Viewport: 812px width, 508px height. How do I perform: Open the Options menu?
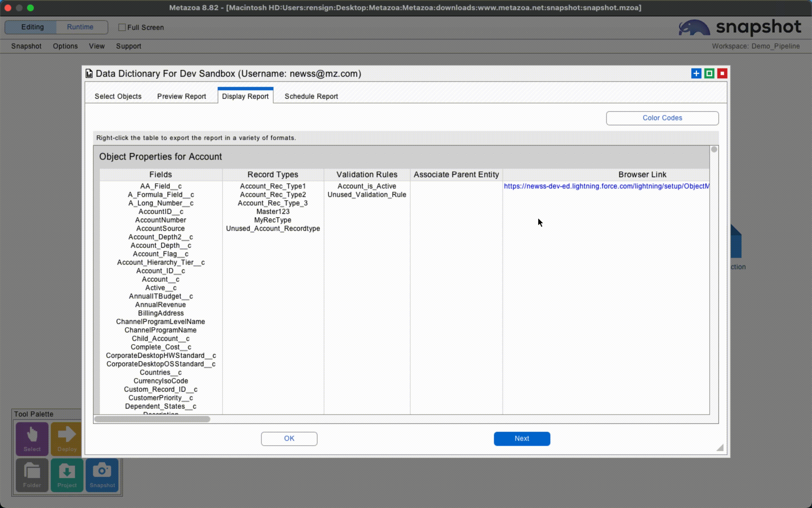(65, 46)
